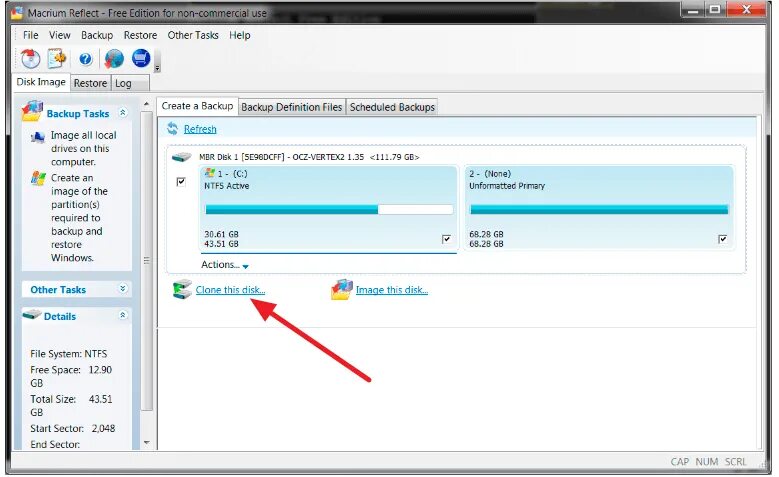Click Create an image of partitions for Windows
This screenshot has height=477, width=779.
coord(79,218)
